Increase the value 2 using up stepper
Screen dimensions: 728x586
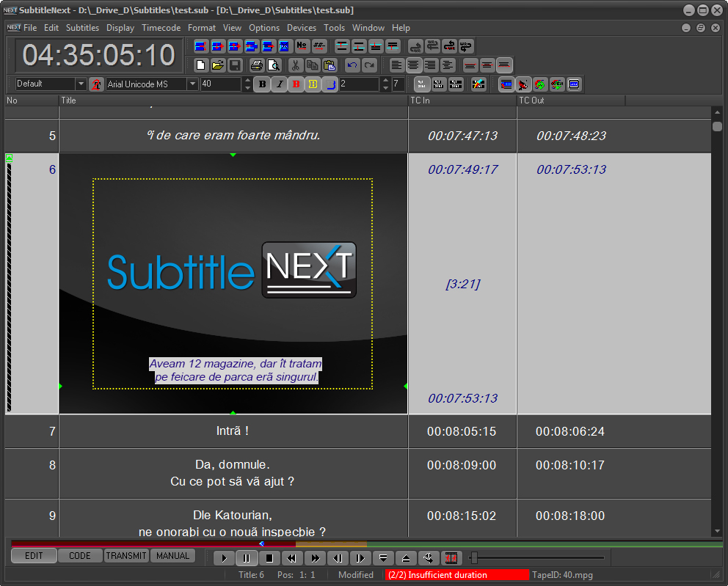(x=385, y=81)
